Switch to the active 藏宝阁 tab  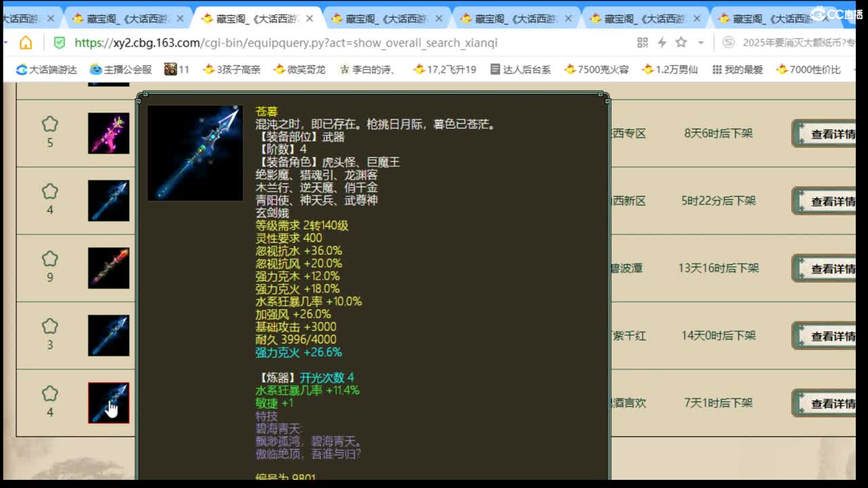(x=258, y=19)
